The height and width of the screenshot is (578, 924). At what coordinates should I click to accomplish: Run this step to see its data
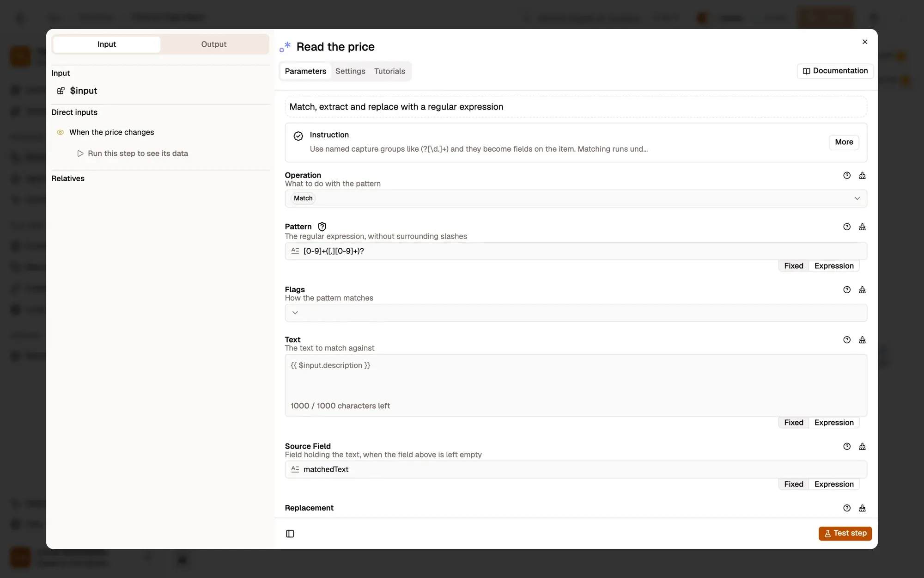(x=133, y=154)
